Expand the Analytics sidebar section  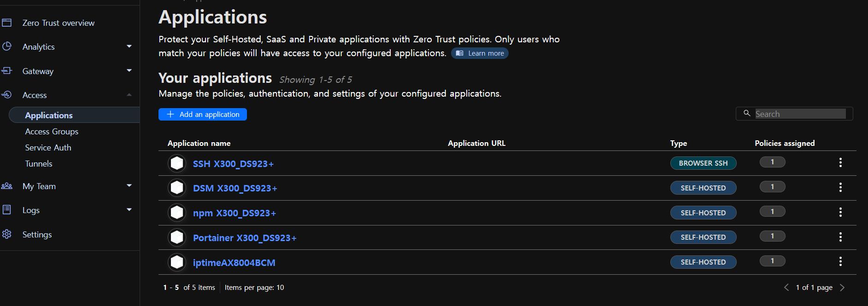pos(129,46)
